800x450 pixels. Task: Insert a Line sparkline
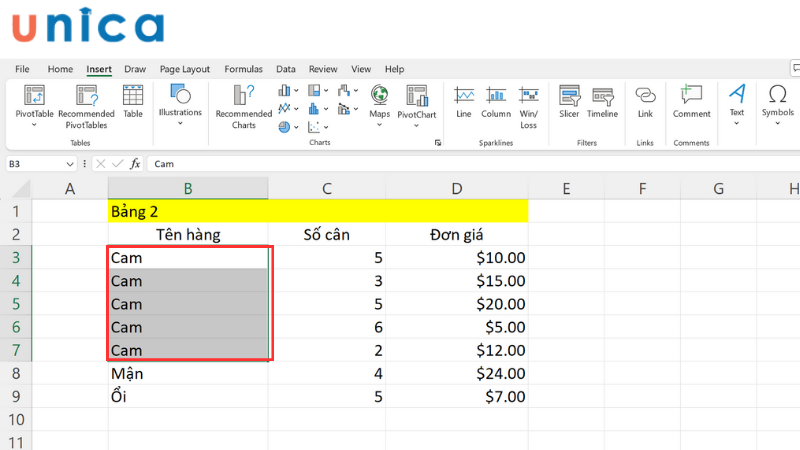pyautogui.click(x=464, y=104)
